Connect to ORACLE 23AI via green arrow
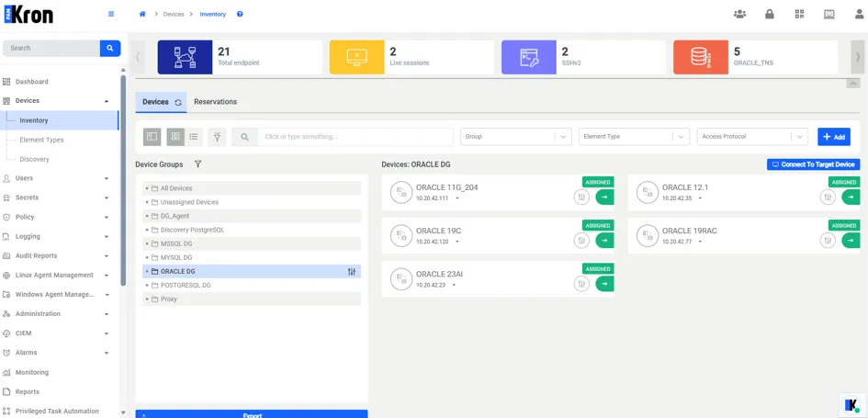 [x=604, y=284]
